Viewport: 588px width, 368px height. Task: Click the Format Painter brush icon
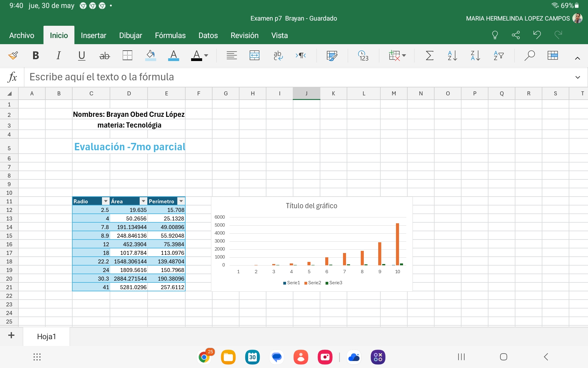tap(13, 56)
